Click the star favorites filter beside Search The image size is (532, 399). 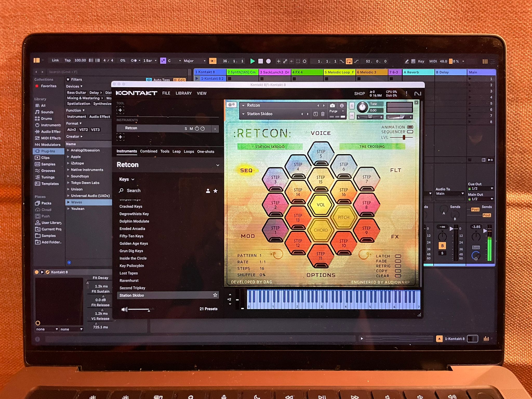click(x=215, y=191)
